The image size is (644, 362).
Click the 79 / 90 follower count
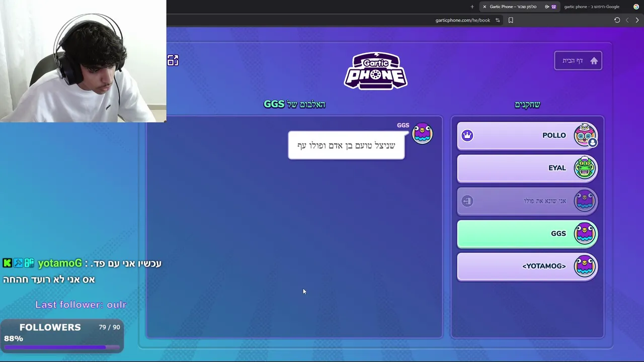pos(109,327)
